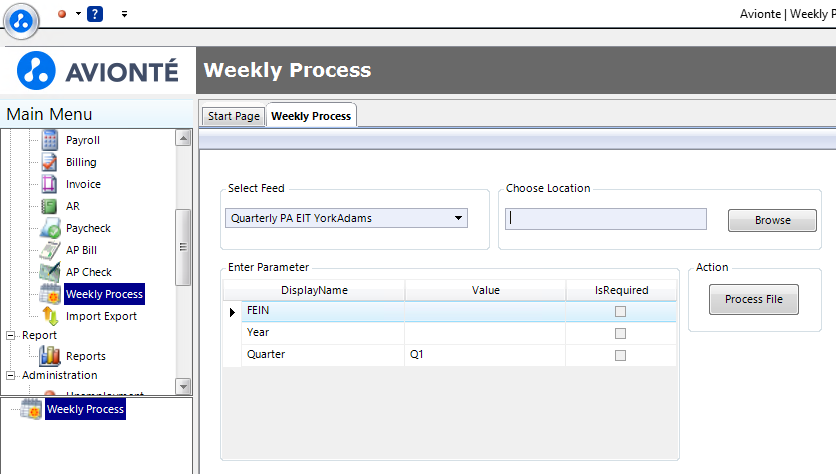
Task: Open the Reports bar chart icon
Action: (x=50, y=356)
